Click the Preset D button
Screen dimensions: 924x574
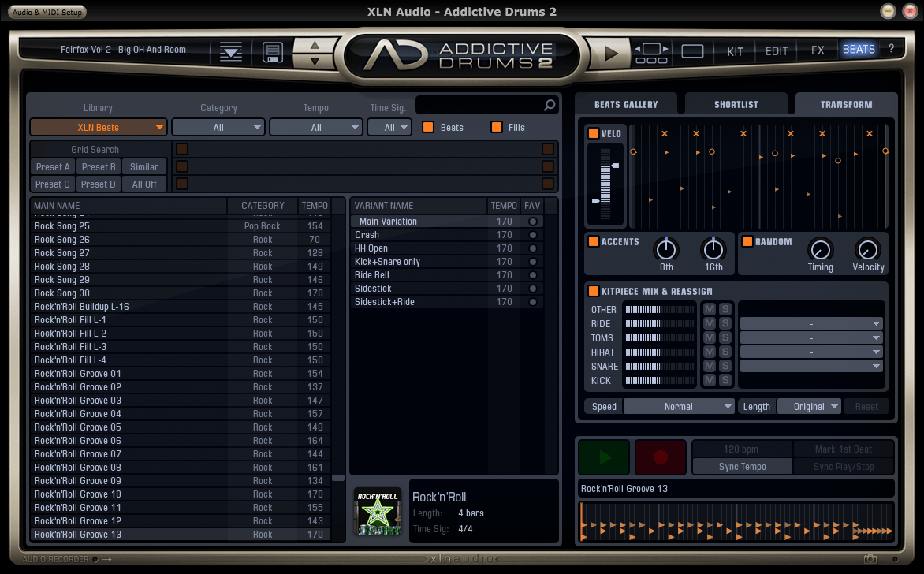coord(99,184)
